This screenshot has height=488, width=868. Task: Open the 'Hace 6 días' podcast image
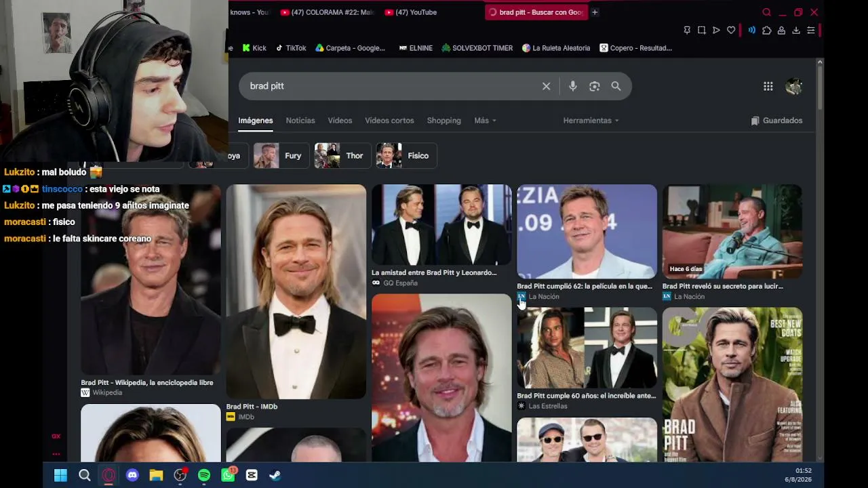(x=732, y=231)
